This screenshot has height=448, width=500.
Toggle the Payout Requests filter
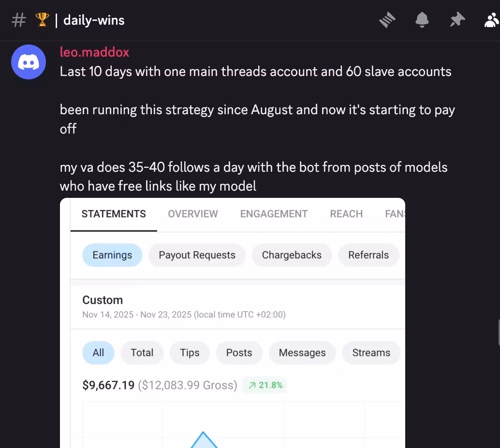[x=197, y=255]
